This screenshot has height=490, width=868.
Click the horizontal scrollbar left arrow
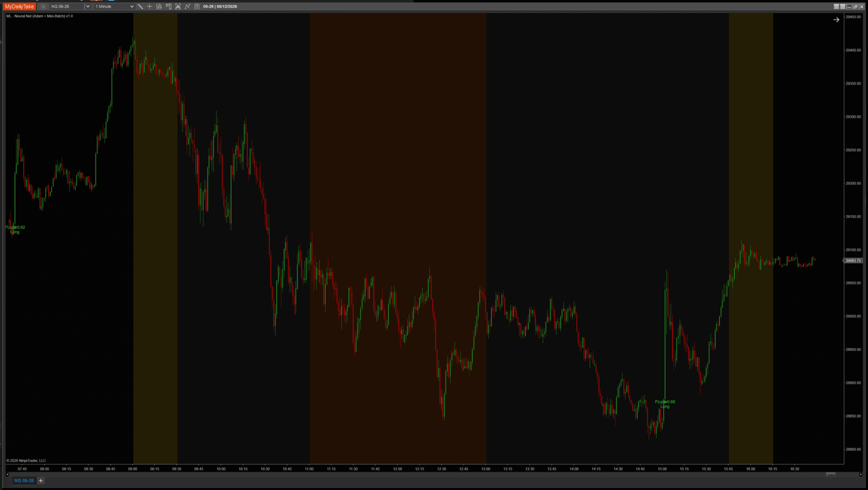[7, 474]
